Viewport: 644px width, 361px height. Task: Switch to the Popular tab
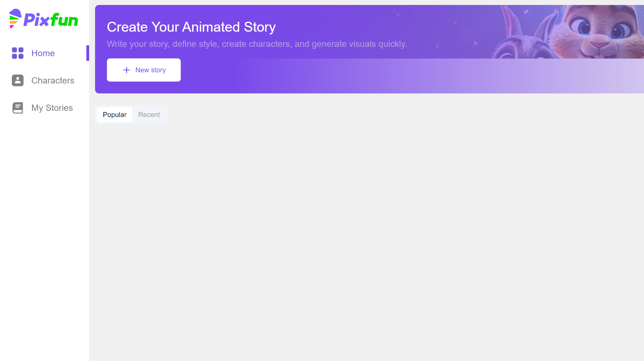coord(115,115)
